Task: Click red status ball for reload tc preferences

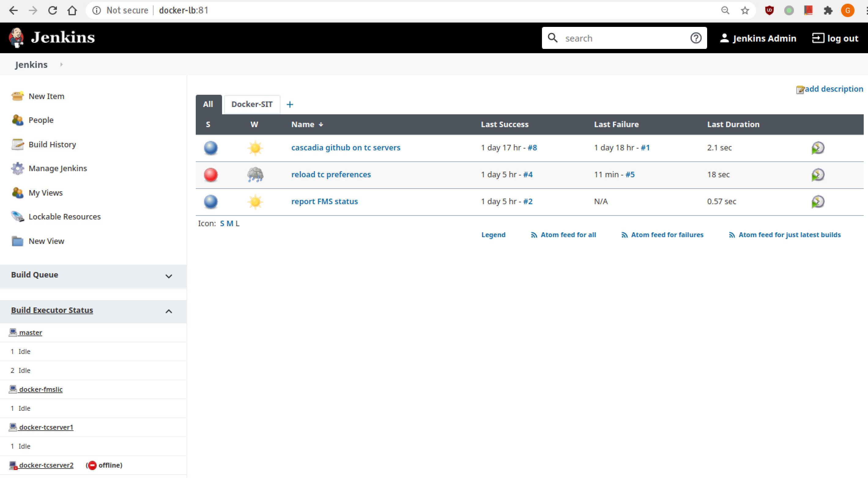Action: tap(211, 175)
